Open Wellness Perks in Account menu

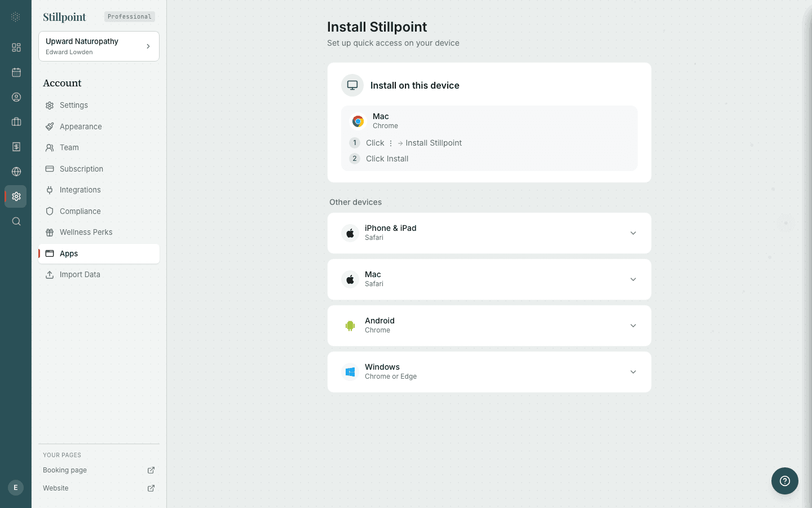99,233
